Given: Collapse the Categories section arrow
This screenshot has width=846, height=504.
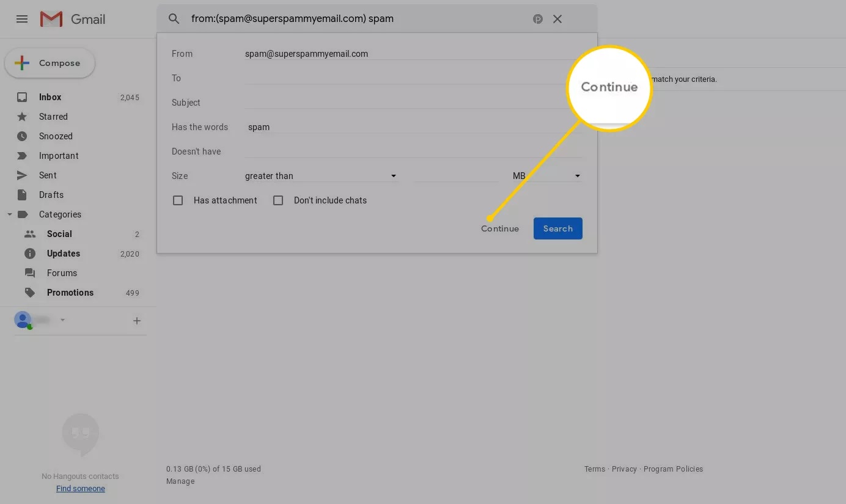Looking at the screenshot, I should [9, 214].
